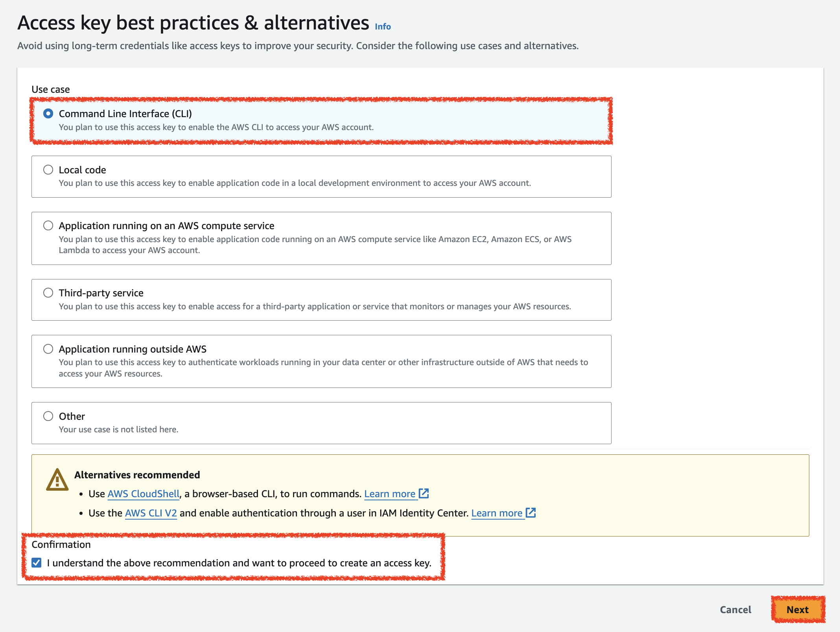Choose Application running outside AWS
Image resolution: width=840 pixels, height=632 pixels.
click(x=48, y=349)
